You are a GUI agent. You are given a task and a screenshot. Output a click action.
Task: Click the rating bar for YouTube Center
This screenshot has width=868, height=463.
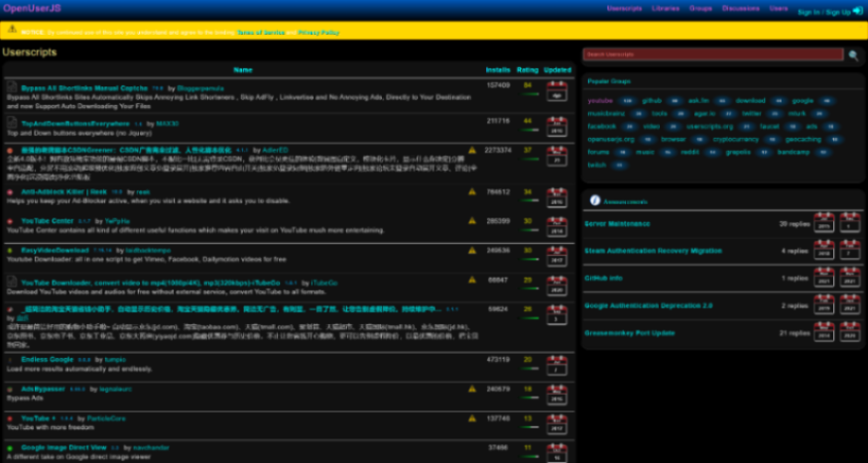[529, 230]
